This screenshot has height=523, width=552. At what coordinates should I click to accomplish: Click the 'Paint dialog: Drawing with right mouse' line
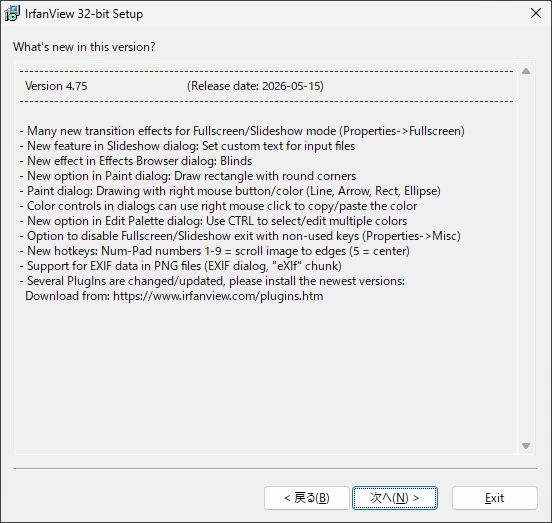coord(230,191)
